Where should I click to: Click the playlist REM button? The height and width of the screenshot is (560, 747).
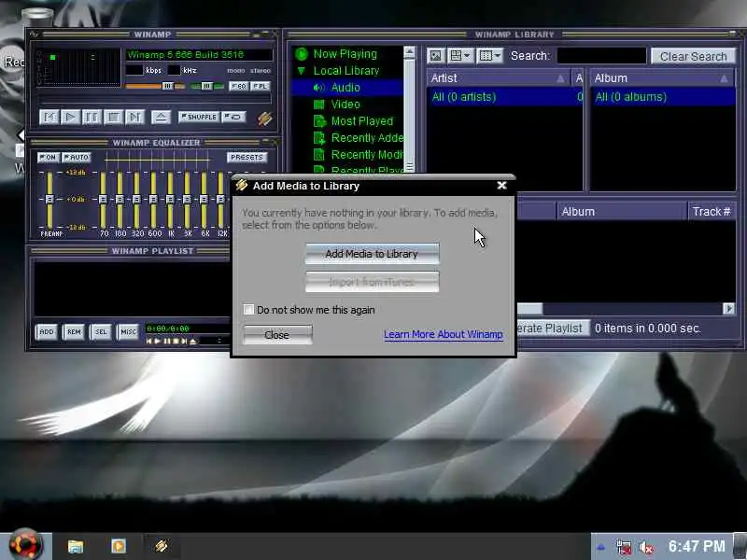pos(74,332)
